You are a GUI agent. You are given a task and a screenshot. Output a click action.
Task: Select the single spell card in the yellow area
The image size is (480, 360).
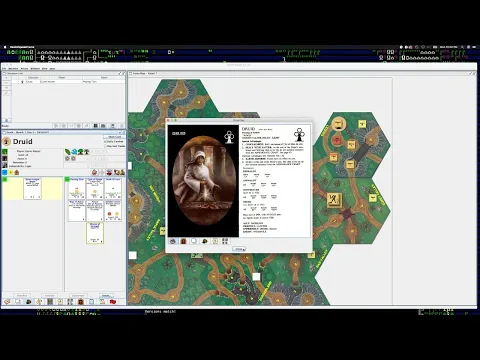coord(32,189)
